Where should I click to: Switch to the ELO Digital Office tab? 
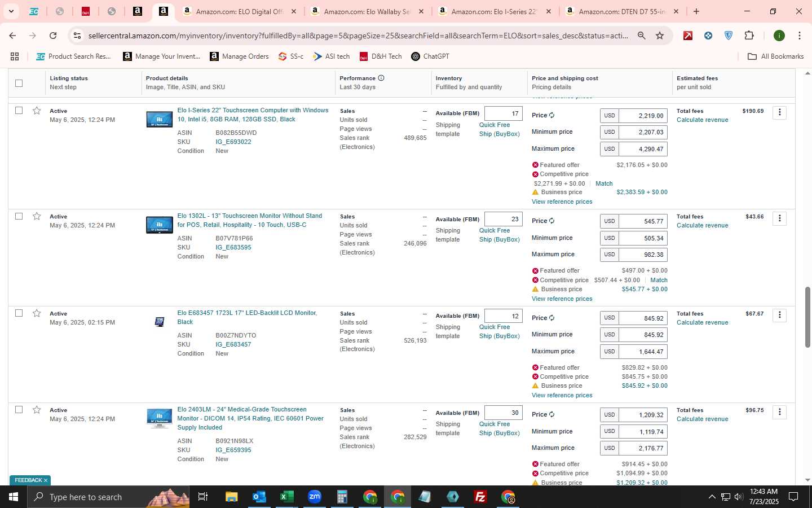(x=240, y=11)
